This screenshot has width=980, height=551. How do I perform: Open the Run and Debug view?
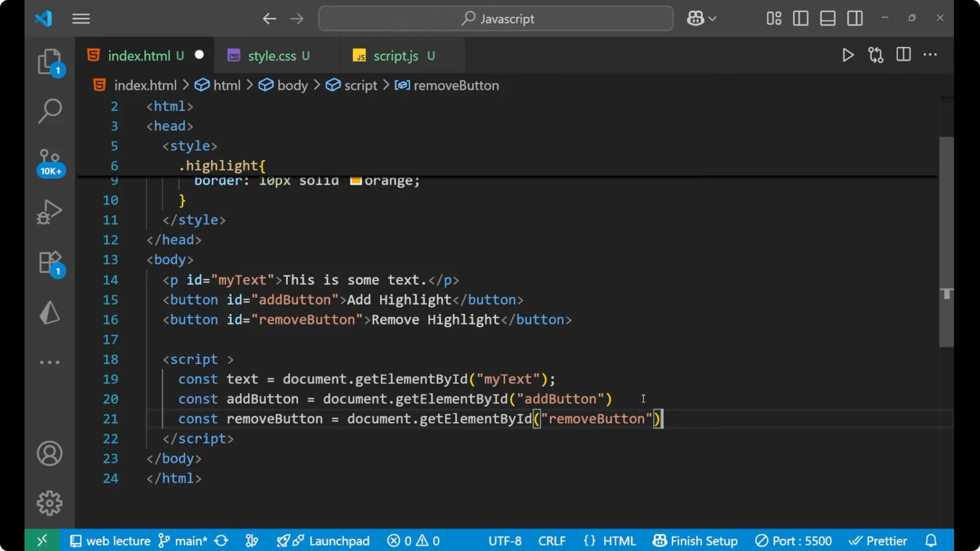coord(50,211)
